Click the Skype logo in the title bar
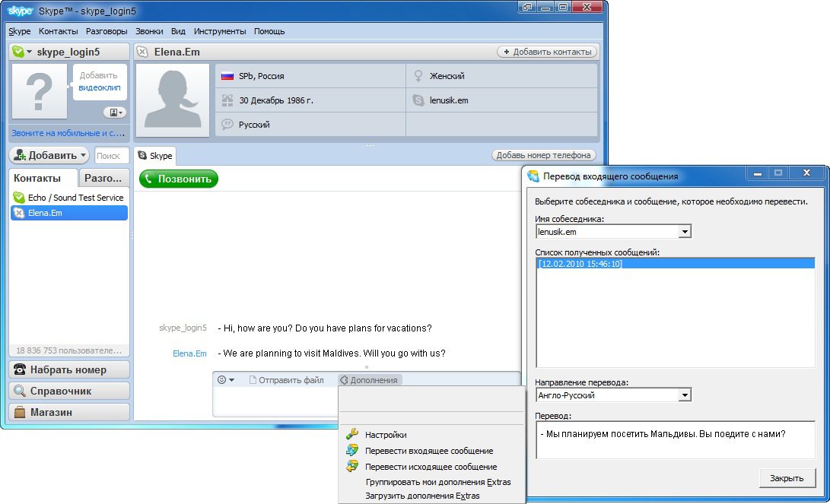This screenshot has width=830, height=504. (21, 11)
